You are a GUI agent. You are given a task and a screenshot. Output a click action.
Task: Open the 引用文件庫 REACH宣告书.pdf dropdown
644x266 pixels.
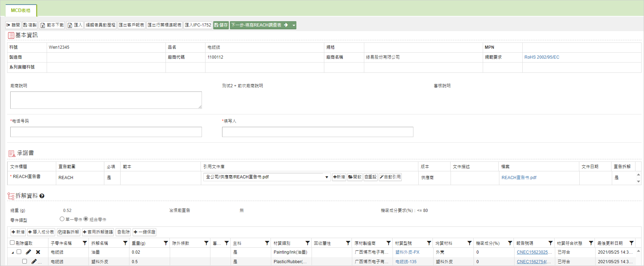coord(267,177)
